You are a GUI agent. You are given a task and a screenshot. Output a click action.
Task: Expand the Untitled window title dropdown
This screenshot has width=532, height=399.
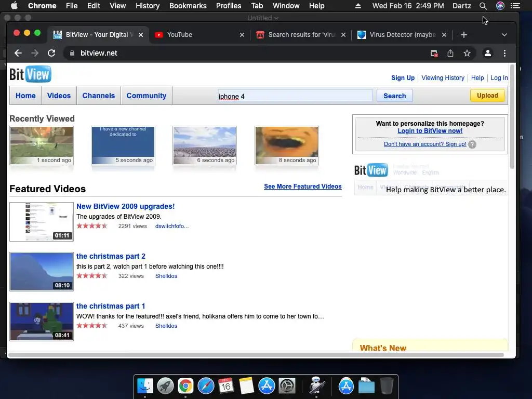(x=276, y=18)
